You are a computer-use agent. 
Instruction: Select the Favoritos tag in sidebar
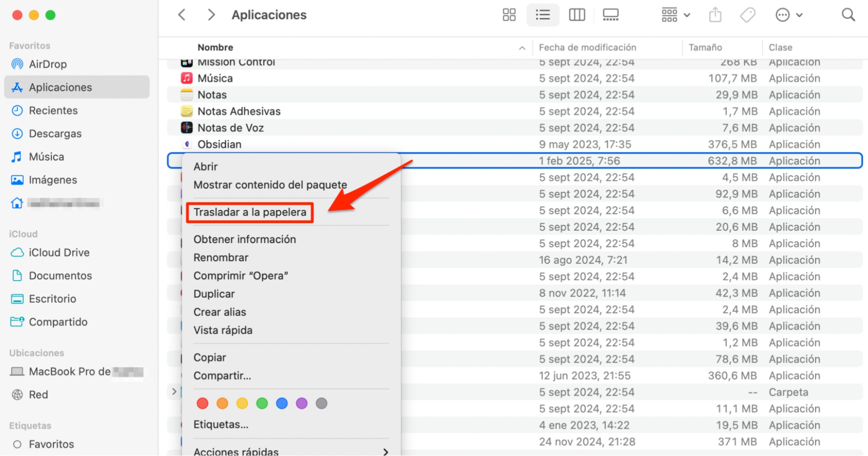pos(51,444)
